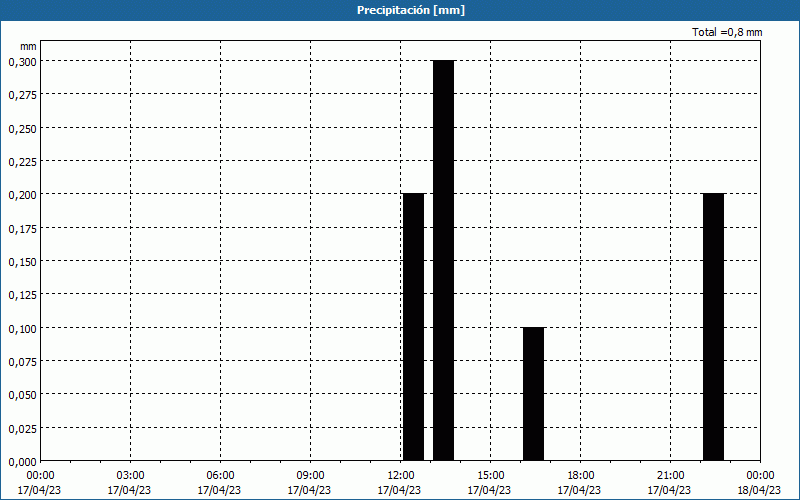800x500 pixels.
Task: Click the 00:00 17/04/23 start label
Action: click(39, 483)
